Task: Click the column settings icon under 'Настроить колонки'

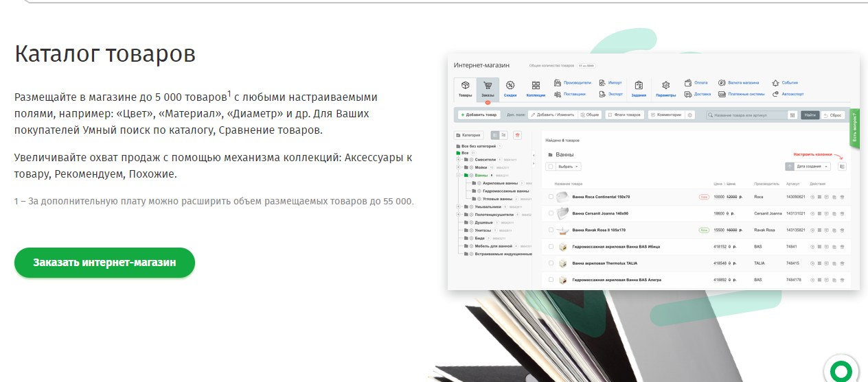Action: (x=842, y=167)
